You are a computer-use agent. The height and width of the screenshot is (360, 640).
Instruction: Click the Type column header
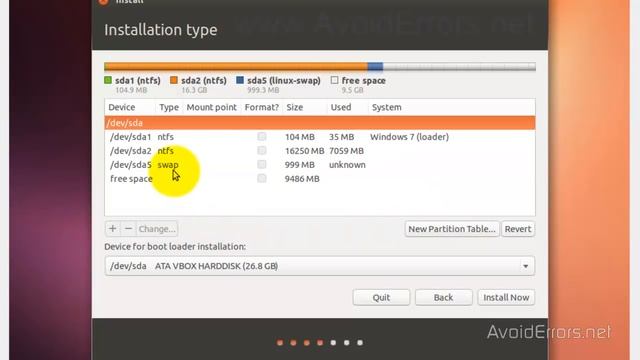coord(169,107)
